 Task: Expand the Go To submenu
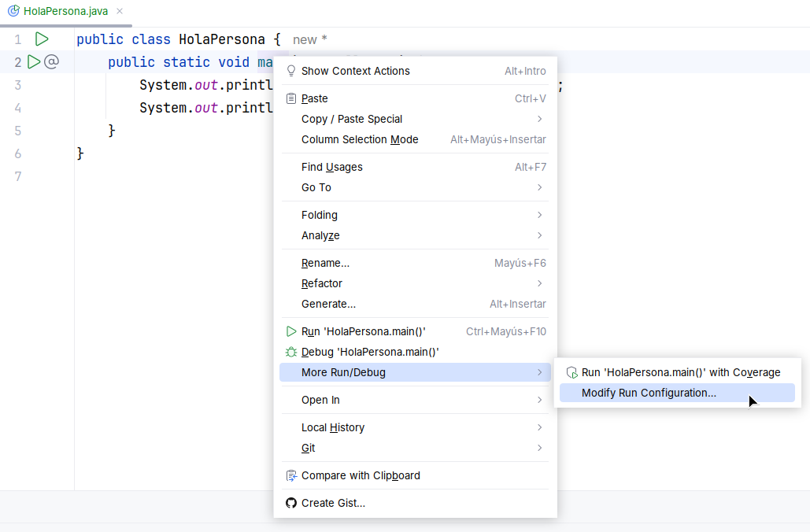(x=539, y=187)
